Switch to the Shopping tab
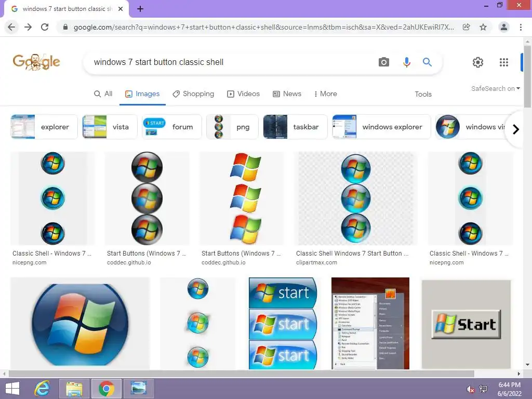 (x=193, y=94)
